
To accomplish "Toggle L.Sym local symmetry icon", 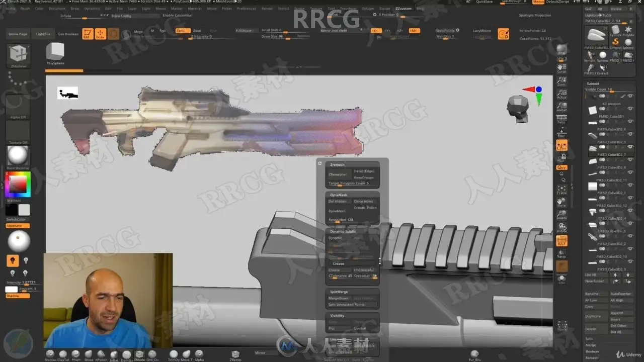I will coord(561,145).
